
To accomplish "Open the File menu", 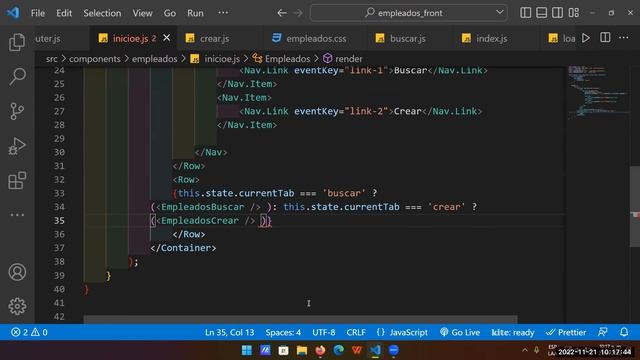I will (x=38, y=13).
